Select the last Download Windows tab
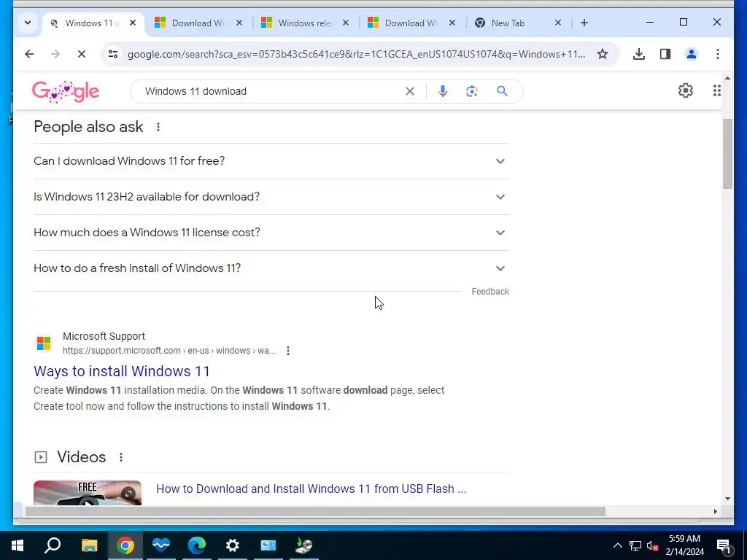Viewport: 747px width, 560px height. pos(411,23)
